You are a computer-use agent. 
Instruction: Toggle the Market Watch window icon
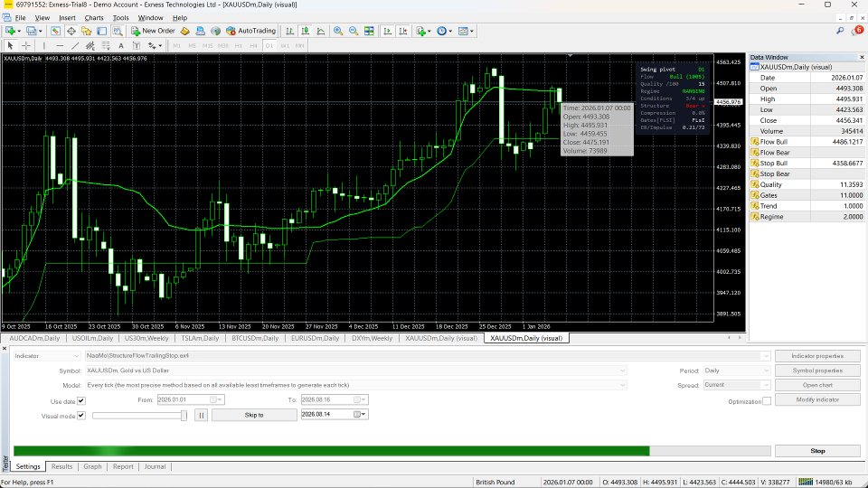pos(55,31)
